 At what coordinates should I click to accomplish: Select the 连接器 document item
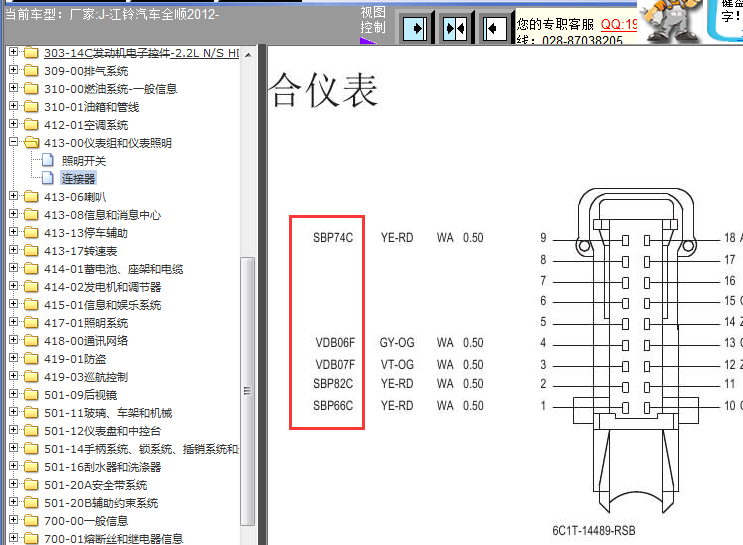(x=79, y=179)
